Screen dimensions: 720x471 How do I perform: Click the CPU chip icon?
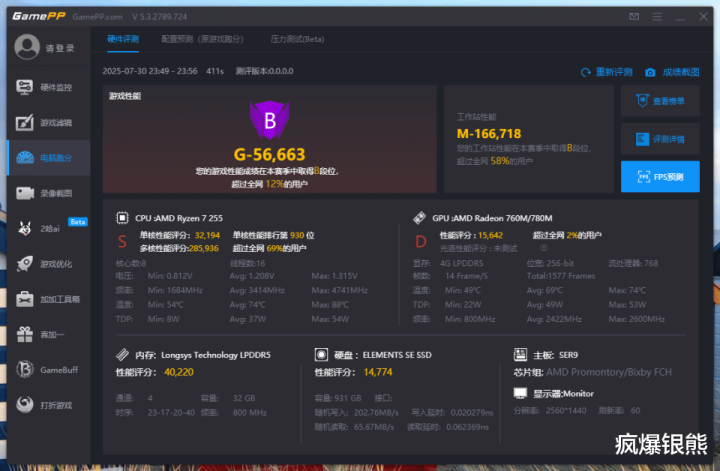click(122, 218)
